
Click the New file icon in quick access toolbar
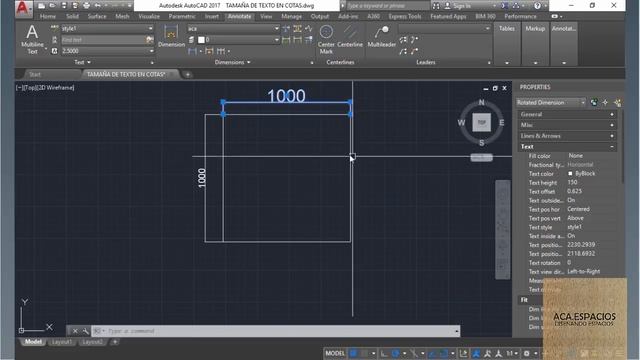click(x=42, y=6)
